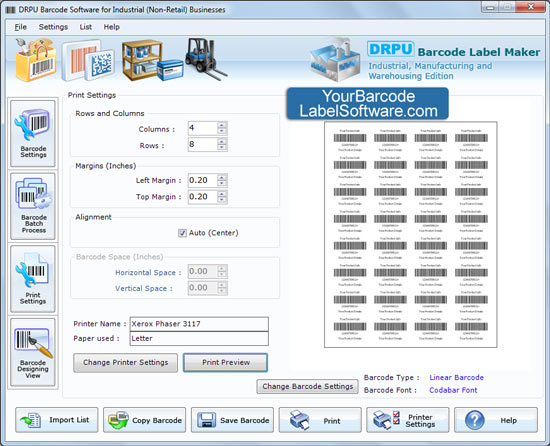This screenshot has height=446, width=550.
Task: Open the List menu
Action: 86,27
